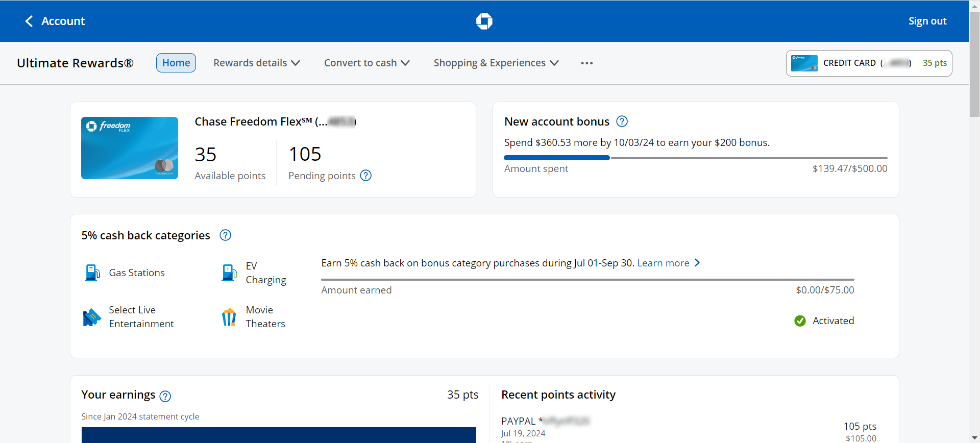Click the 35 pts earnings total

click(462, 395)
